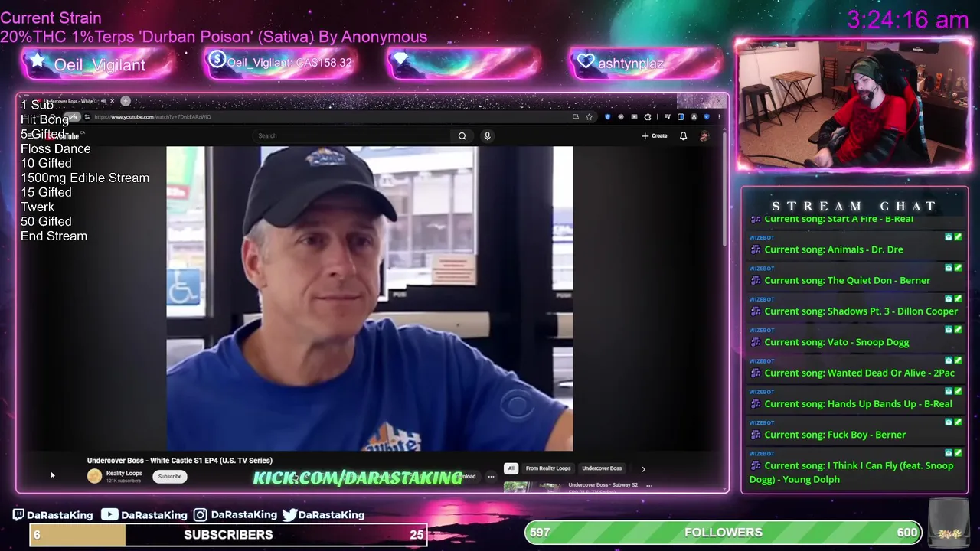
Task: Click the green badge on Fuck Boy - Berner message
Action: click(x=958, y=422)
